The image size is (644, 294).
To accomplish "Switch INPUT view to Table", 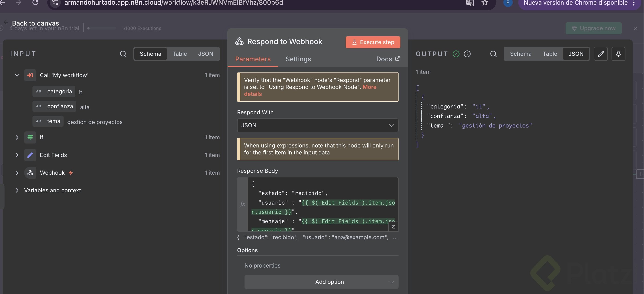I will point(180,54).
